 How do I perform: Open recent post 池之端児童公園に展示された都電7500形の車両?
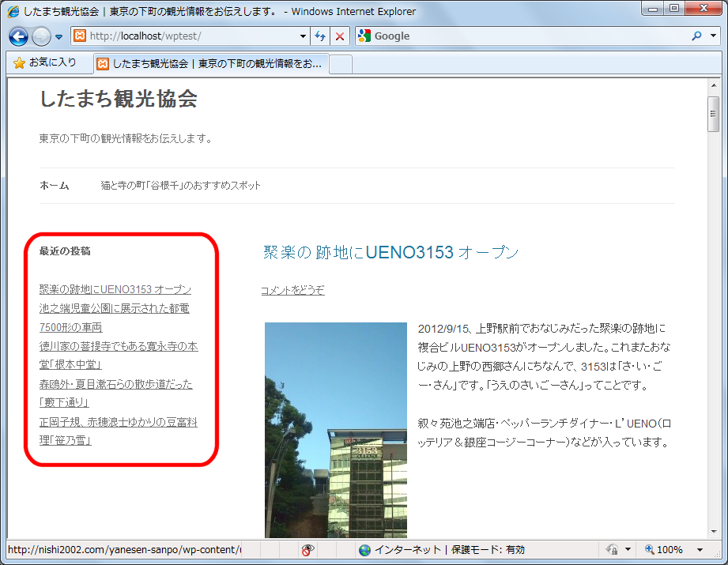(114, 318)
